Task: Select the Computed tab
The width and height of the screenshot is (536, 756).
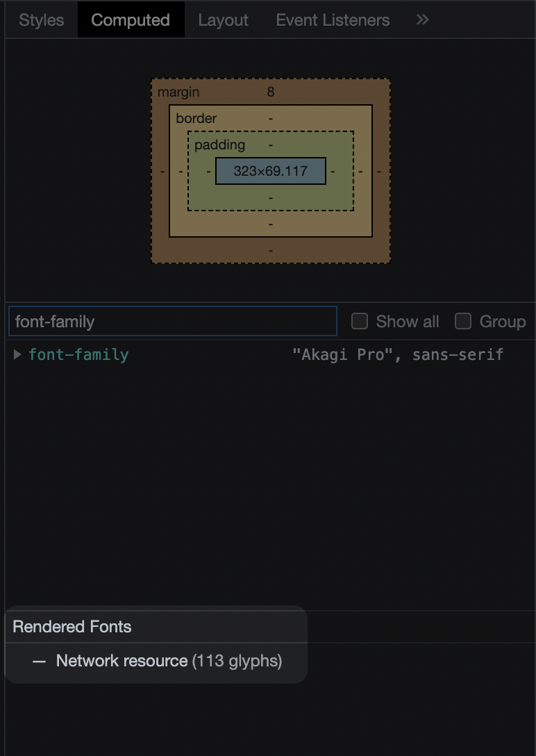Action: click(x=131, y=19)
